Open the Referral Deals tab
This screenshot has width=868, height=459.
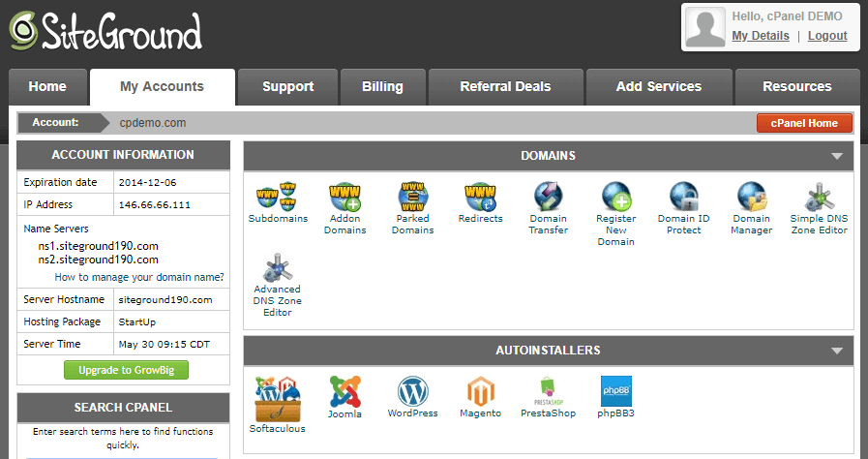(505, 87)
